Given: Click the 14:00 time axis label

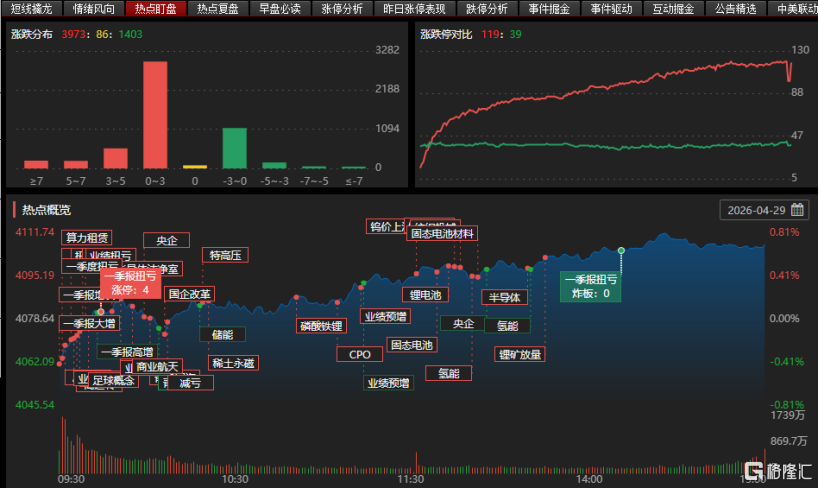Looking at the screenshot, I should pyautogui.click(x=589, y=479).
